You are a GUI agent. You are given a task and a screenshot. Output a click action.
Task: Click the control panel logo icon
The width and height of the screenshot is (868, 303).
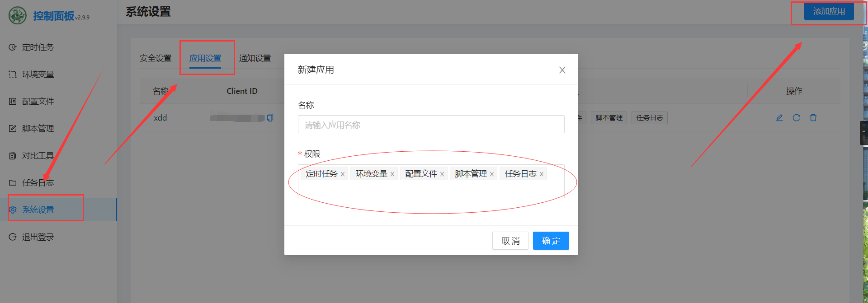point(18,15)
